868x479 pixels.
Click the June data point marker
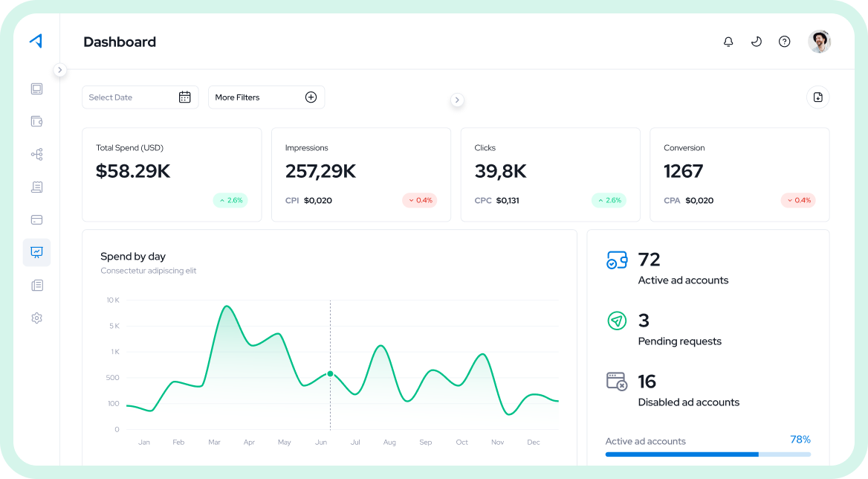331,374
